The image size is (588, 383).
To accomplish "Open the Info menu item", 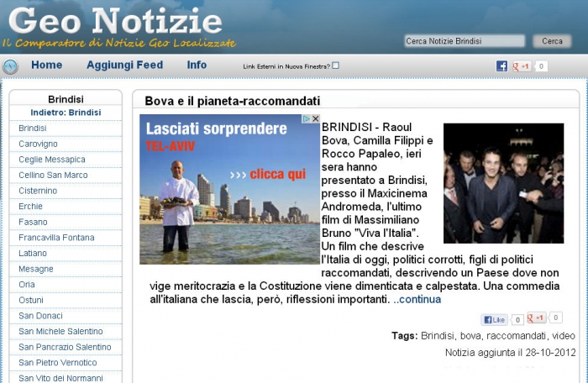I will click(x=197, y=65).
